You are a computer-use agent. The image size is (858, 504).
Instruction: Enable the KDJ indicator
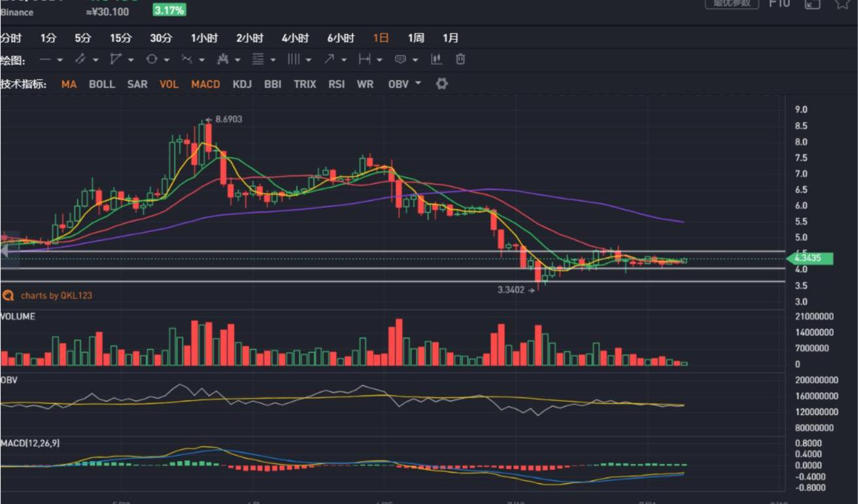[242, 84]
